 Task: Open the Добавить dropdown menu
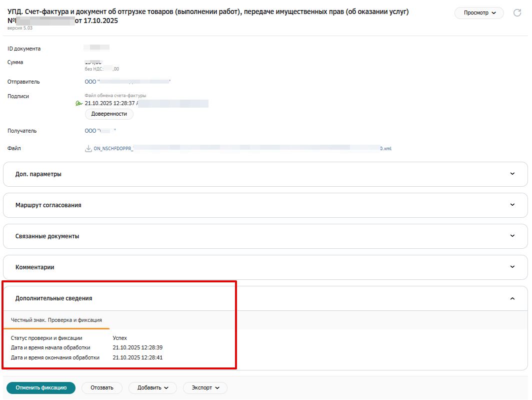click(152, 388)
